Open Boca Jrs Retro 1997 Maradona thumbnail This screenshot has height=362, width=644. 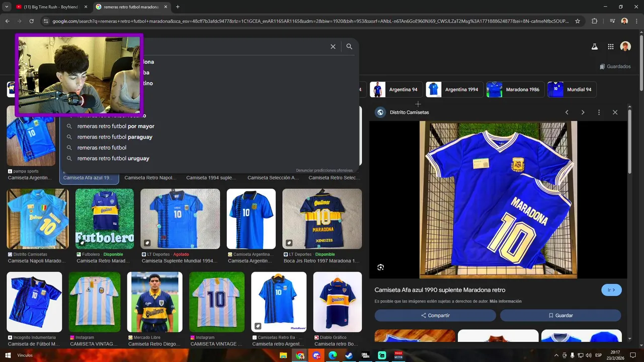tap(322, 219)
